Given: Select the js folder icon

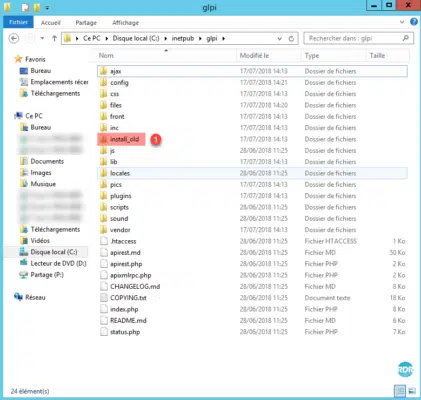Looking at the screenshot, I should click(x=104, y=150).
